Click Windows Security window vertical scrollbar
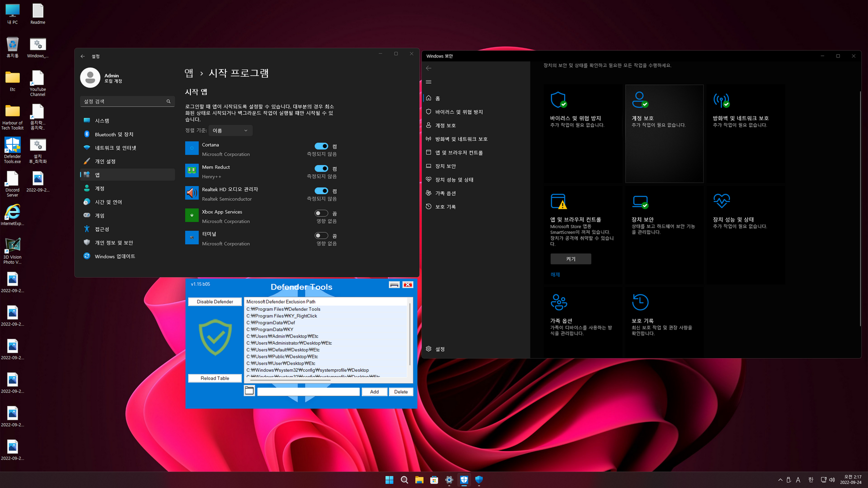 860,208
